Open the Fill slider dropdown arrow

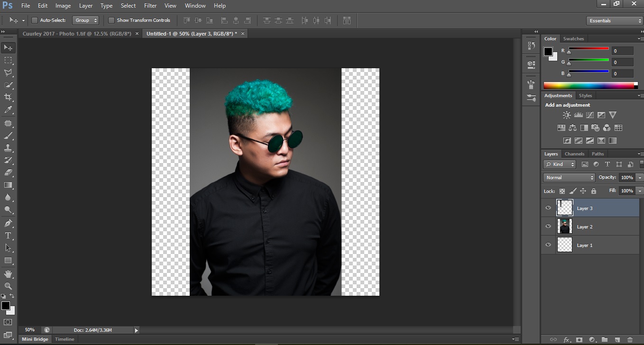[640, 191]
